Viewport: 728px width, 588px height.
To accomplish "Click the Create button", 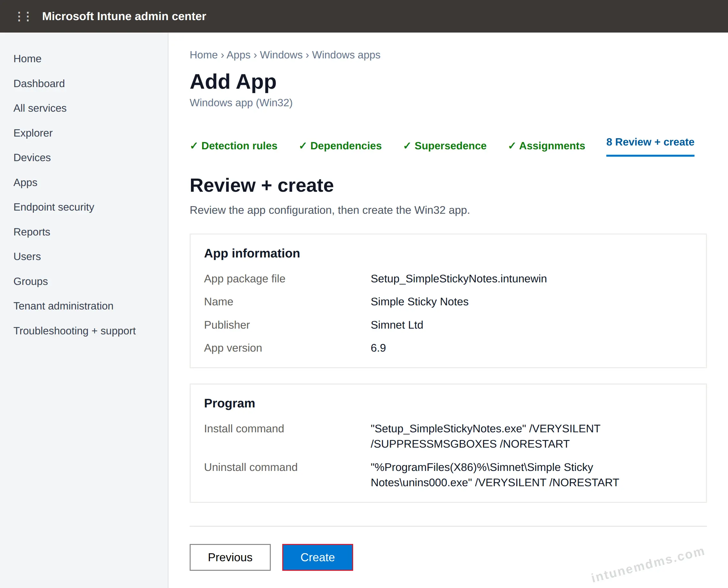I will click(x=318, y=557).
